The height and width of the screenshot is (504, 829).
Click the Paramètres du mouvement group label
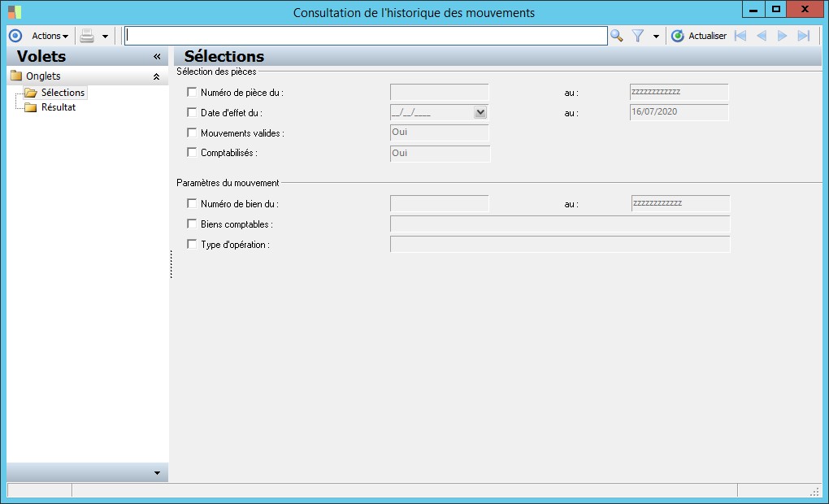point(228,183)
